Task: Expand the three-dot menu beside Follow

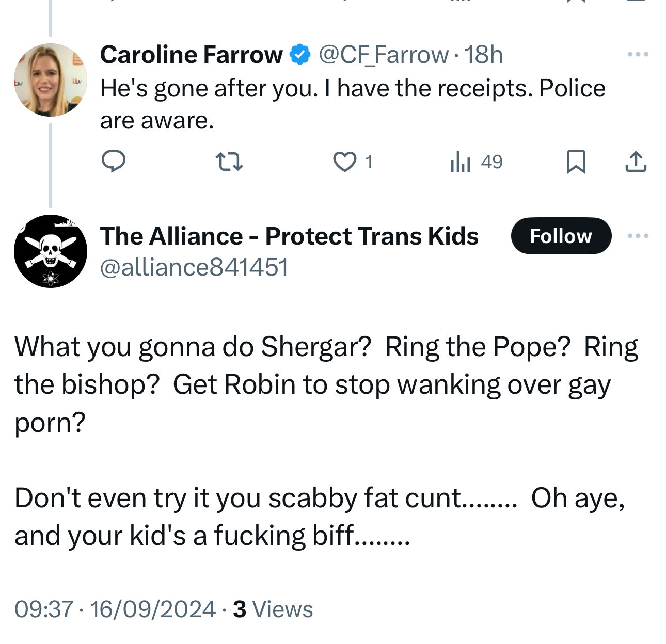Action: point(638,236)
